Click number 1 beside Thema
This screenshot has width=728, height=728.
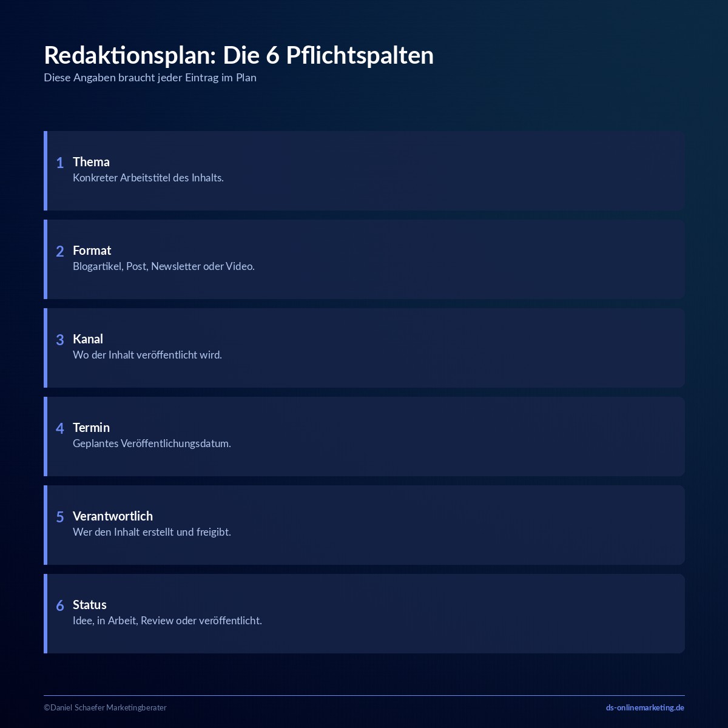tap(60, 163)
